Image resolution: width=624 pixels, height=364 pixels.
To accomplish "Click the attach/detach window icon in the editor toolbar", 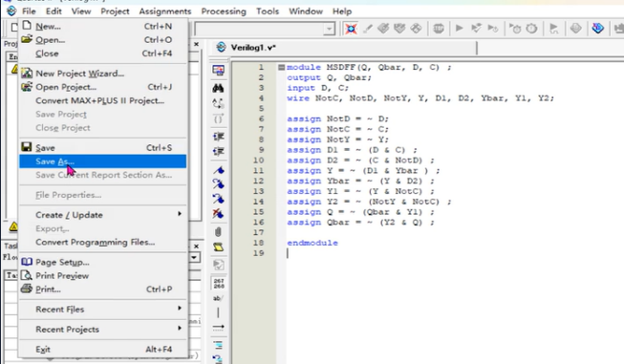I will pos(218,71).
